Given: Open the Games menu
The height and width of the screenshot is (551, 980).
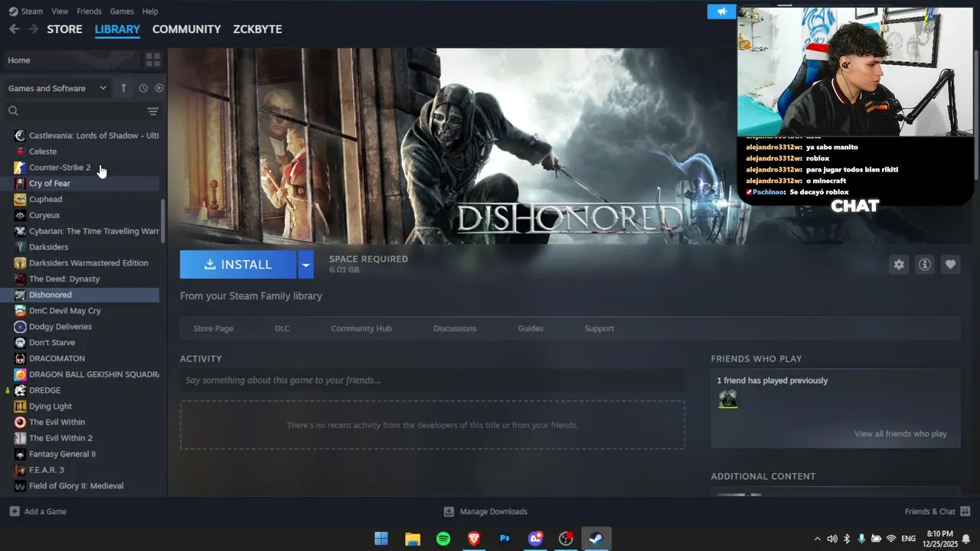Looking at the screenshot, I should click(x=122, y=11).
